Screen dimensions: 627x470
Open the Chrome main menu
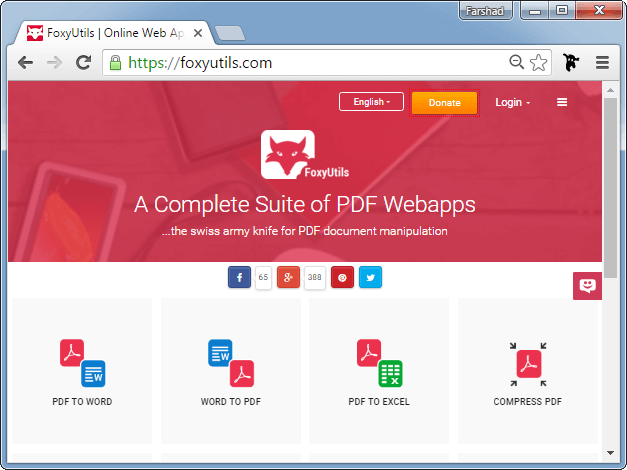click(602, 62)
